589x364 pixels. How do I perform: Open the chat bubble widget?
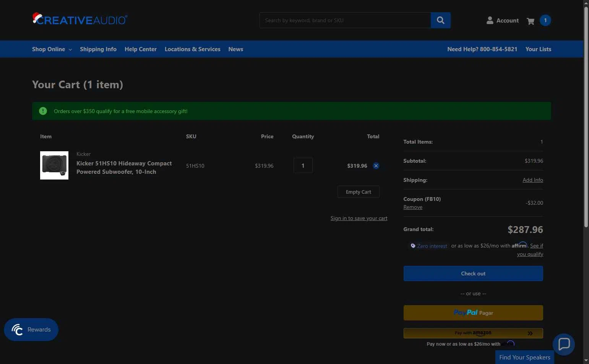tap(564, 344)
